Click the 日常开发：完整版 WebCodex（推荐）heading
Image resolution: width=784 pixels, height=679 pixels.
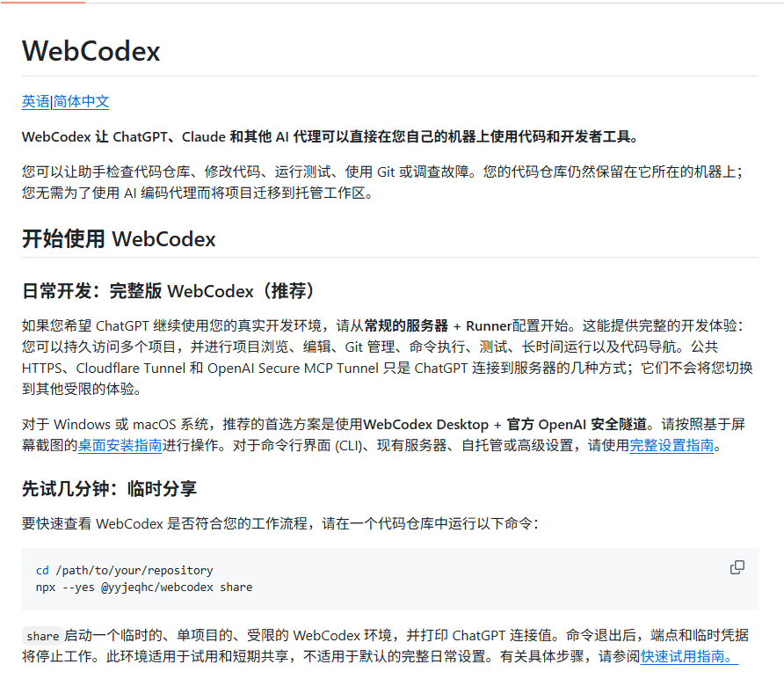[169, 291]
